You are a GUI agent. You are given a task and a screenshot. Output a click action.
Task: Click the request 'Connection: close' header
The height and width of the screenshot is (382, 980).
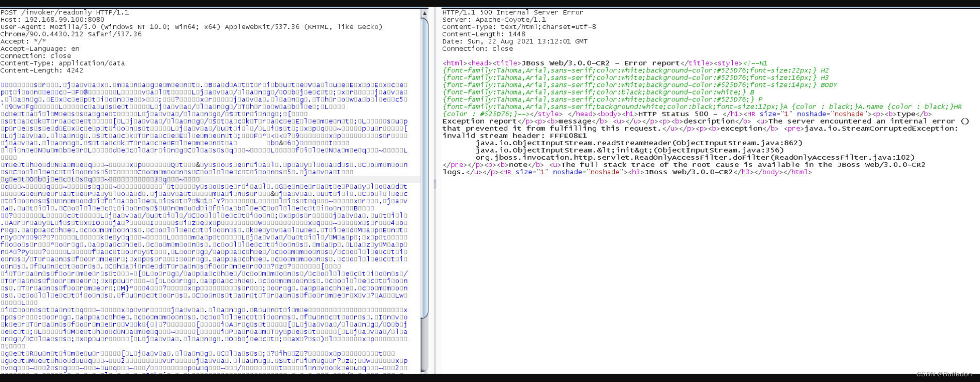[x=36, y=56]
